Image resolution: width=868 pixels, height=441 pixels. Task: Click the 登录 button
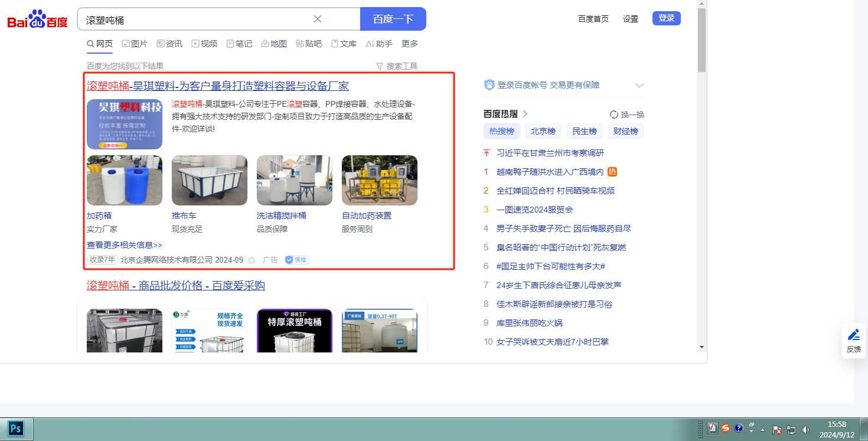(667, 18)
